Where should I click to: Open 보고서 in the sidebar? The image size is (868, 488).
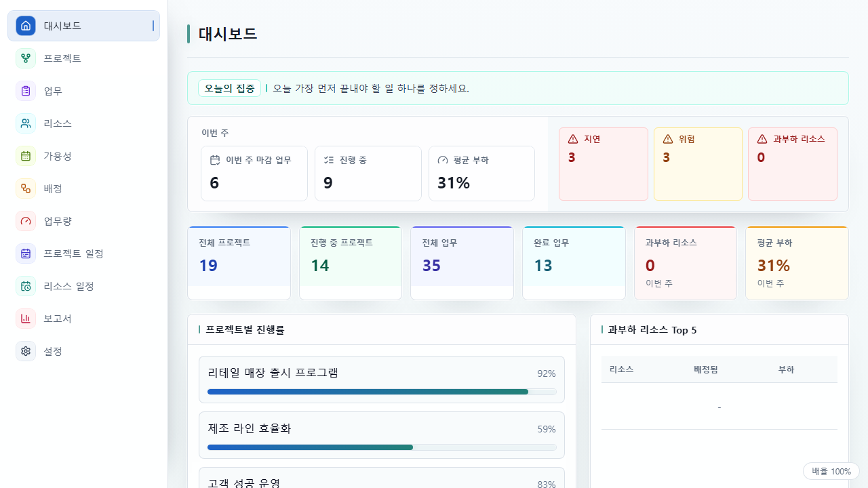pos(83,319)
